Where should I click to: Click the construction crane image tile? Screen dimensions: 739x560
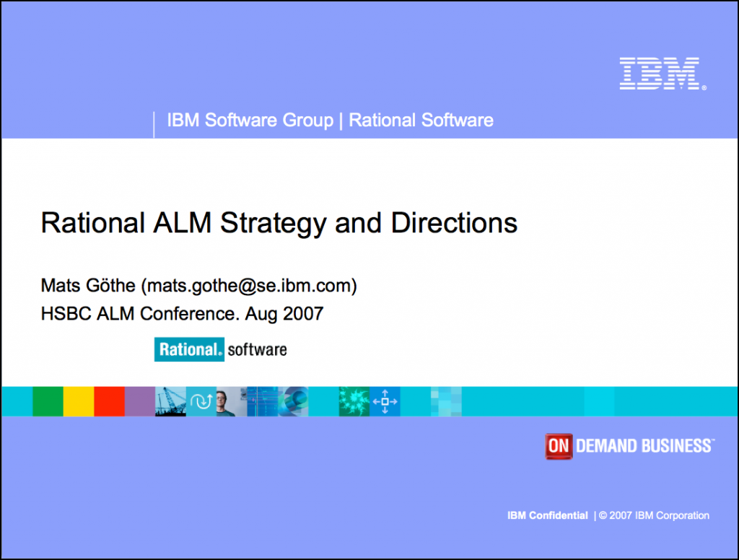click(170, 401)
